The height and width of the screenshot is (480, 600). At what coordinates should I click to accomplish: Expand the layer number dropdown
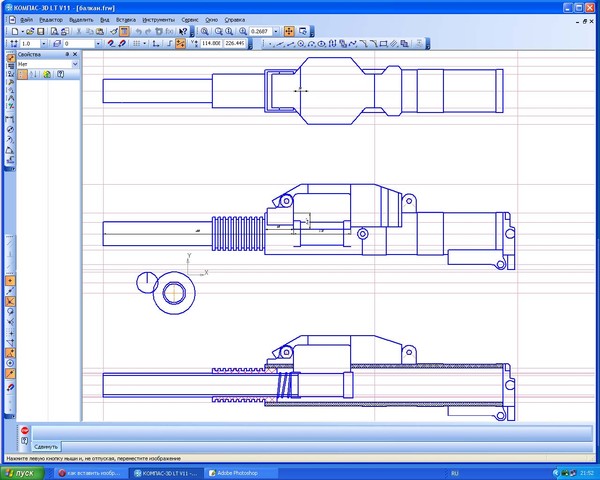98,44
